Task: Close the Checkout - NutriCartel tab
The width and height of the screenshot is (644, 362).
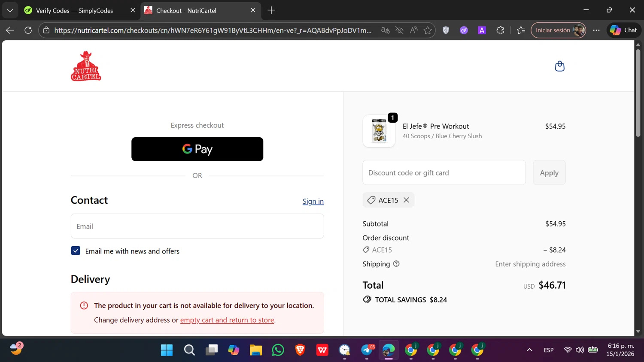Action: click(253, 10)
